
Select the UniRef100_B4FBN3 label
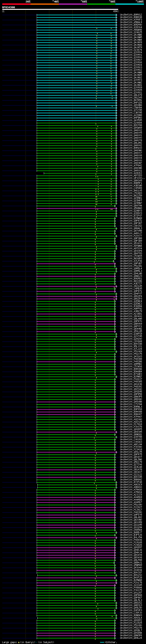point(131,118)
